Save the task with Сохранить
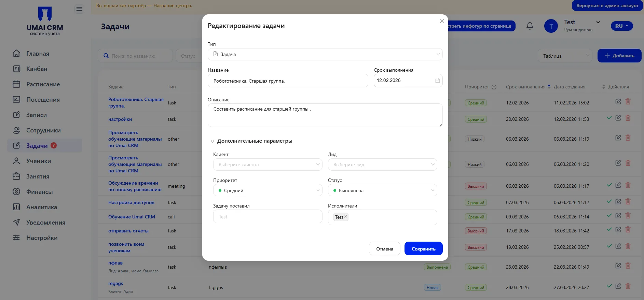The height and width of the screenshot is (300, 644). 423,248
